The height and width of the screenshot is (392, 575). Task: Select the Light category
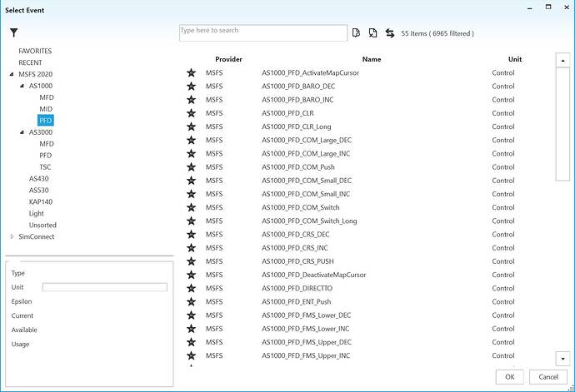[37, 214]
